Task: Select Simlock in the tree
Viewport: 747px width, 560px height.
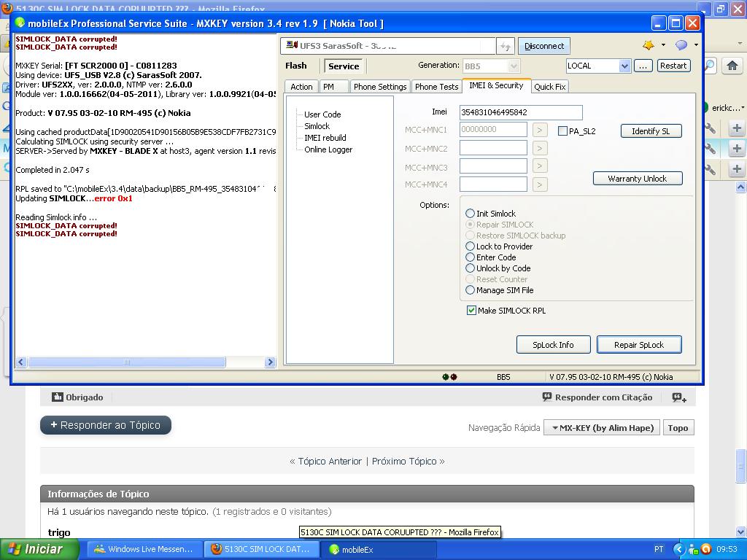Action: (x=317, y=126)
